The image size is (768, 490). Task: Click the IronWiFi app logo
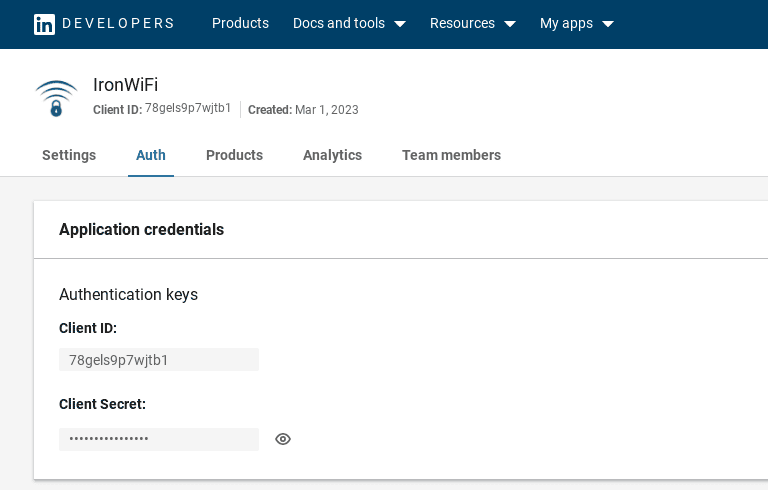pos(56,98)
